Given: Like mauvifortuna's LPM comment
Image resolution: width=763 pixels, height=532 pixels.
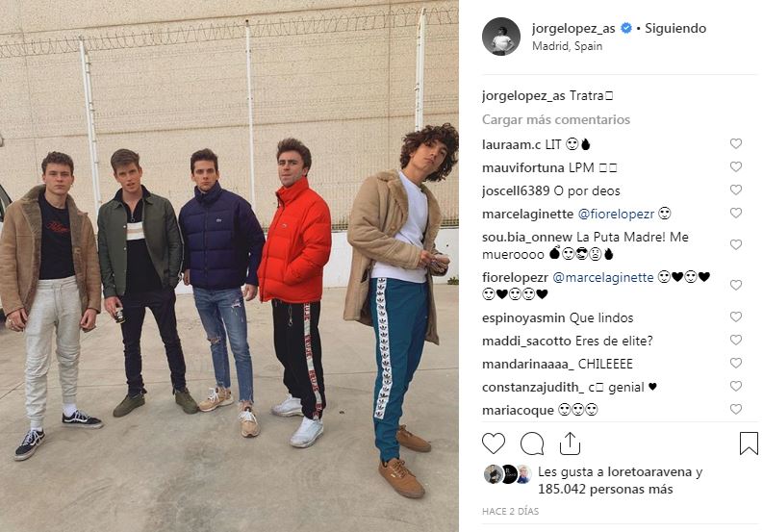Looking at the screenshot, I should [736, 167].
